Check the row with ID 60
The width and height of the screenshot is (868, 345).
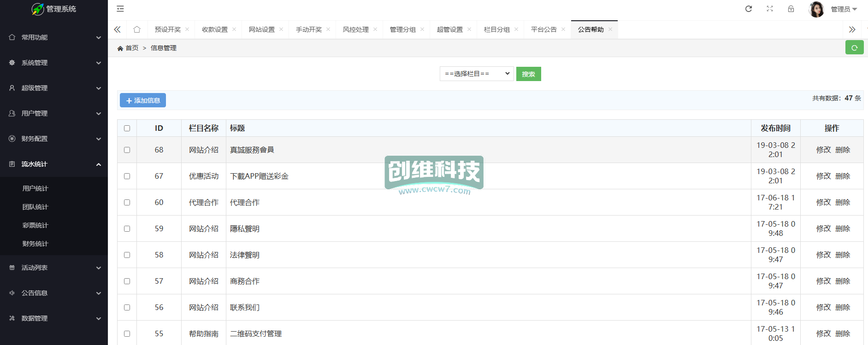(x=127, y=203)
